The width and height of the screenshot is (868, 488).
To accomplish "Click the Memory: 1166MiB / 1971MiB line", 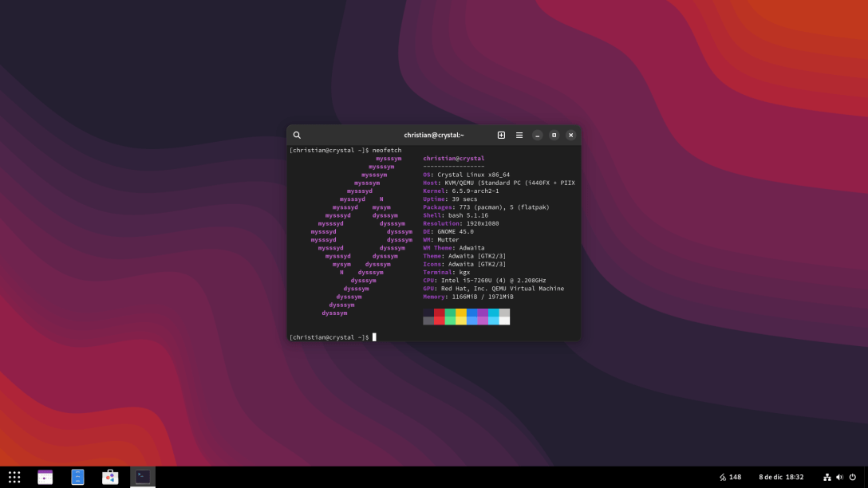I will pyautogui.click(x=468, y=297).
